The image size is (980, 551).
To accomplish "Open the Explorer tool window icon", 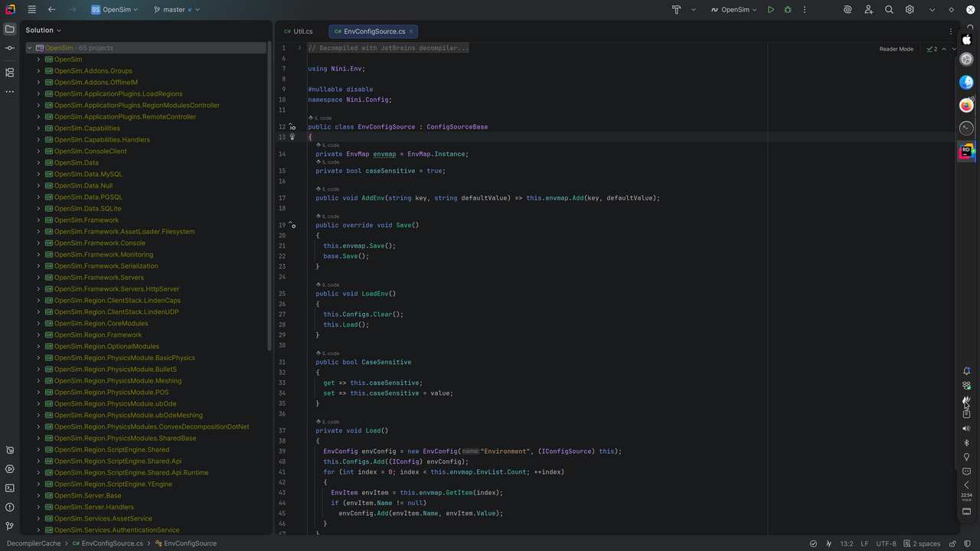I will [x=10, y=29].
